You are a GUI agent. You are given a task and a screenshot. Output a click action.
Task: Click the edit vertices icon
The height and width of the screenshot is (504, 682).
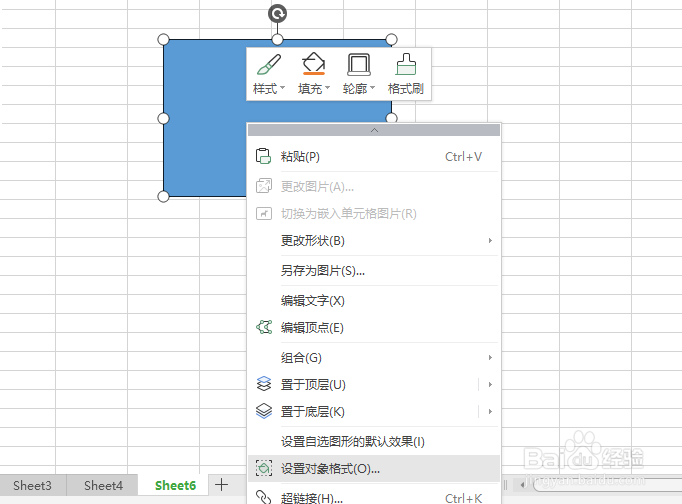(264, 327)
